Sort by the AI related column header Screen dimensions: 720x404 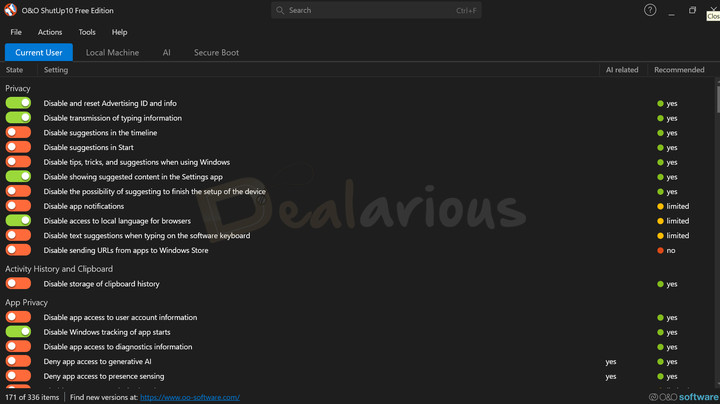pyautogui.click(x=622, y=70)
